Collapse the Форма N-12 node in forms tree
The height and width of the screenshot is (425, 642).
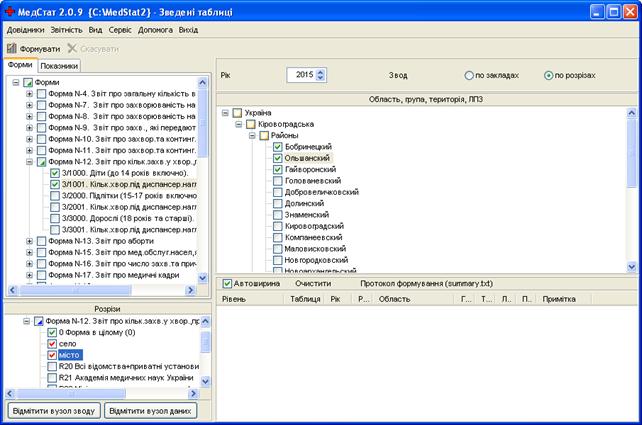coord(29,162)
